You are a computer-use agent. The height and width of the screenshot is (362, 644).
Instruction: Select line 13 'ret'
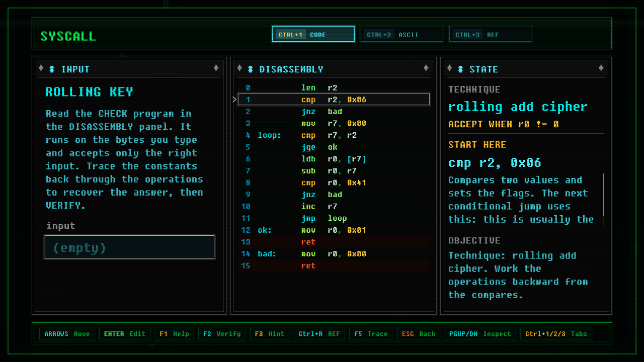[334, 242]
